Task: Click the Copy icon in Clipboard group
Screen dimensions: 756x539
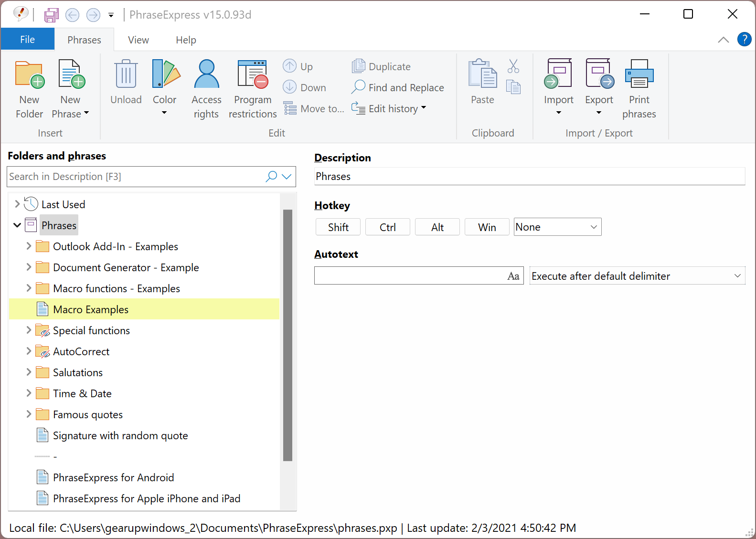Action: [513, 87]
